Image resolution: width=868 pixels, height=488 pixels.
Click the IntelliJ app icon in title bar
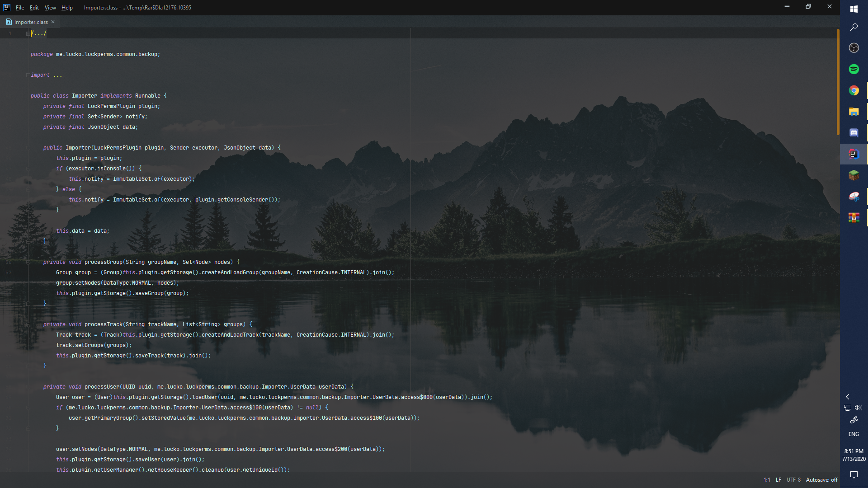point(7,8)
